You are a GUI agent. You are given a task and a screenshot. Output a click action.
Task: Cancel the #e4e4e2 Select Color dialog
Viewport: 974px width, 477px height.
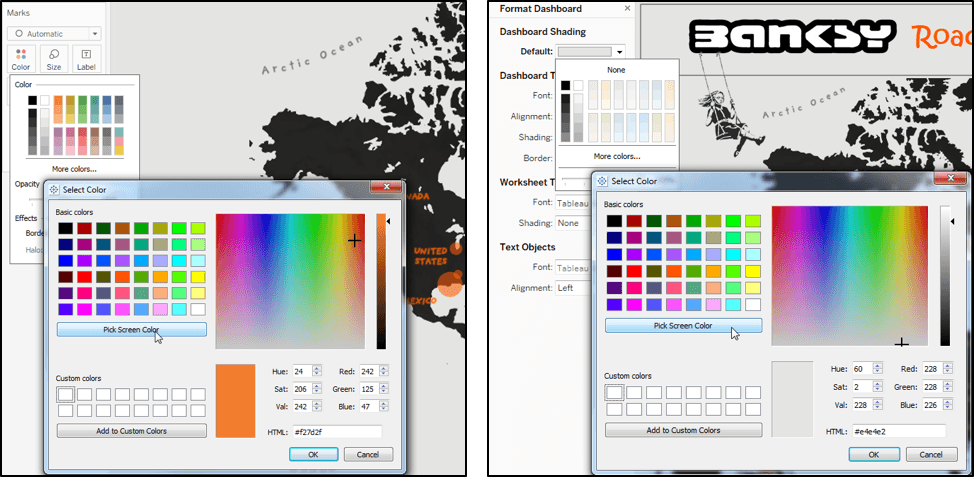tap(931, 454)
